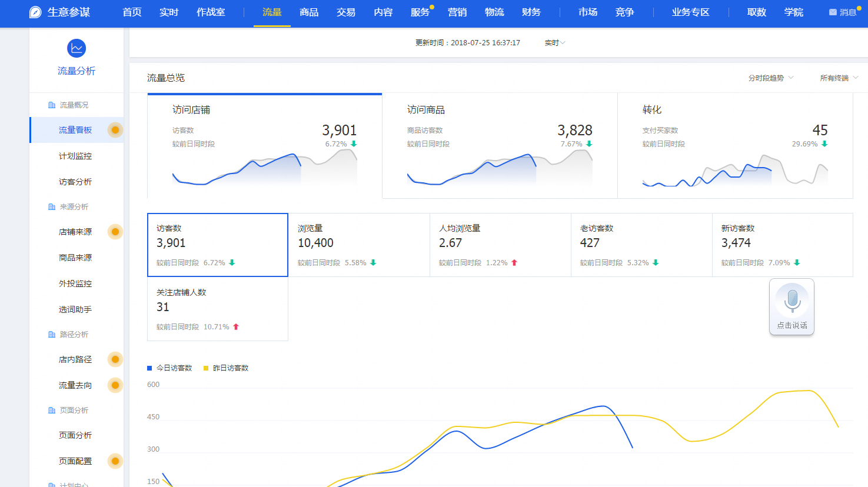The width and height of the screenshot is (868, 487).
Task: Click down arrow next to 6.72% in 访问店铺 card
Action: point(354,144)
